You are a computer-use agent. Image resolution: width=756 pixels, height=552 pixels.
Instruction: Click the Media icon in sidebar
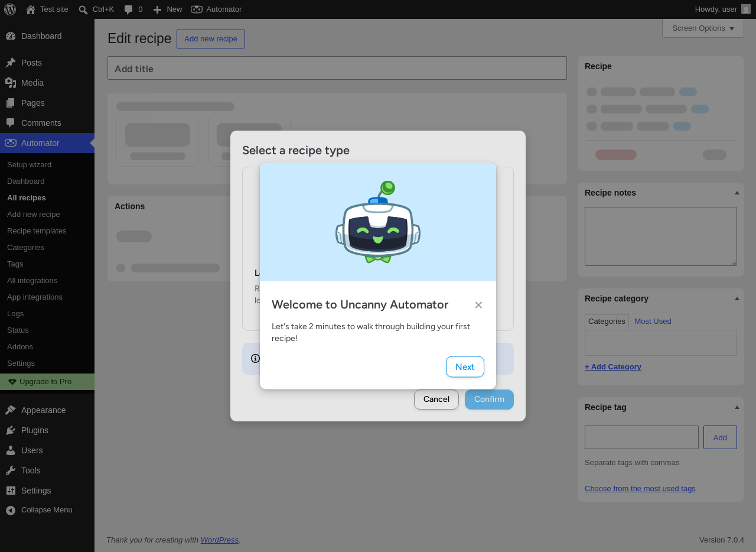(x=11, y=83)
